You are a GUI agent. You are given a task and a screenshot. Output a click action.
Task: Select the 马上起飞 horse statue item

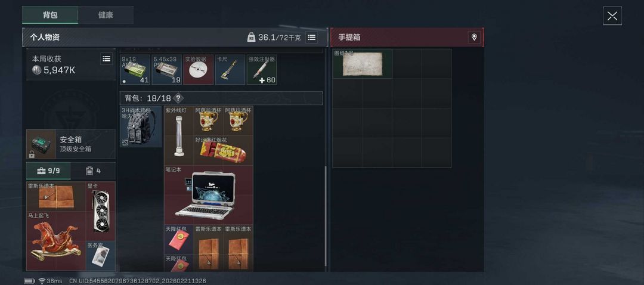[x=56, y=241]
